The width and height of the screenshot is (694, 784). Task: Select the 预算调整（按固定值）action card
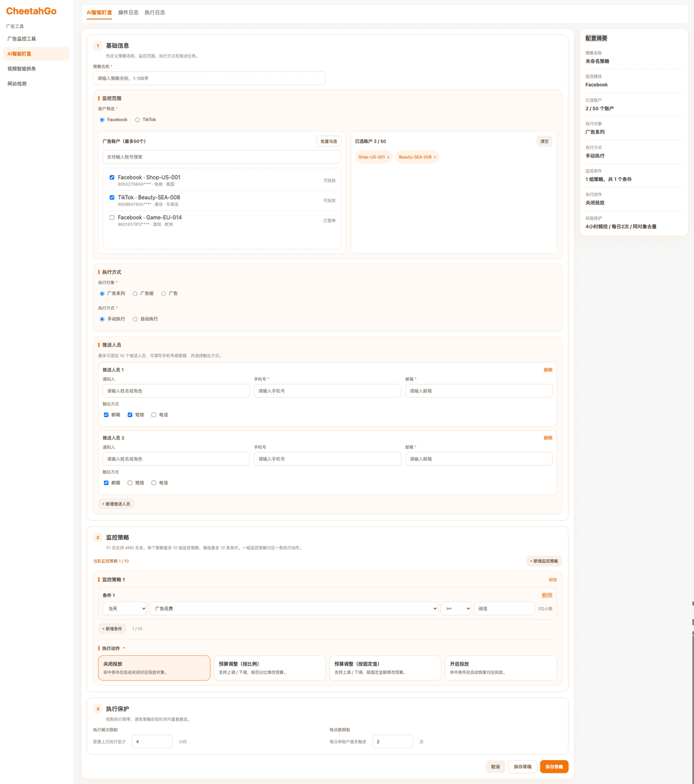(x=385, y=668)
